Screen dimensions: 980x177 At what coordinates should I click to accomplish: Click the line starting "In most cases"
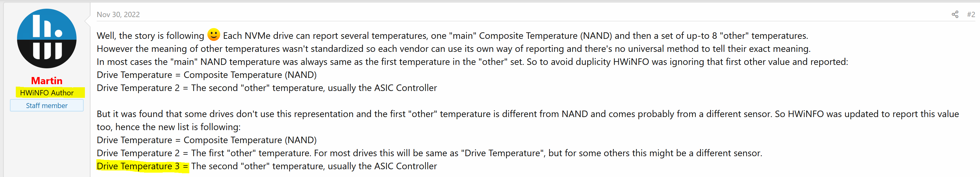click(472, 62)
